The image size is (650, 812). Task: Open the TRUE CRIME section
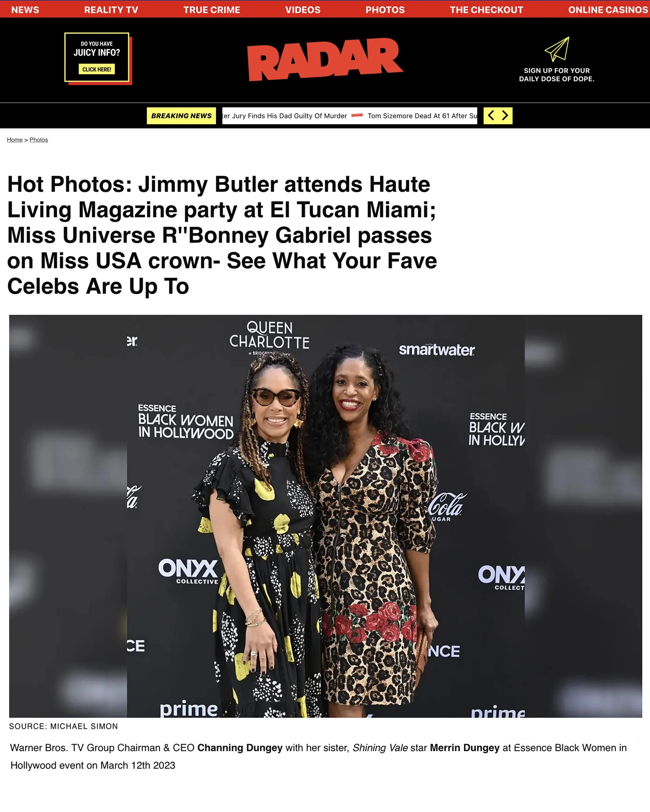point(212,10)
